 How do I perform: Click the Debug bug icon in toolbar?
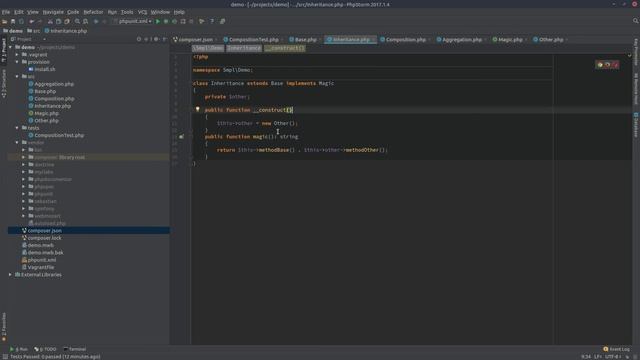(166, 21)
